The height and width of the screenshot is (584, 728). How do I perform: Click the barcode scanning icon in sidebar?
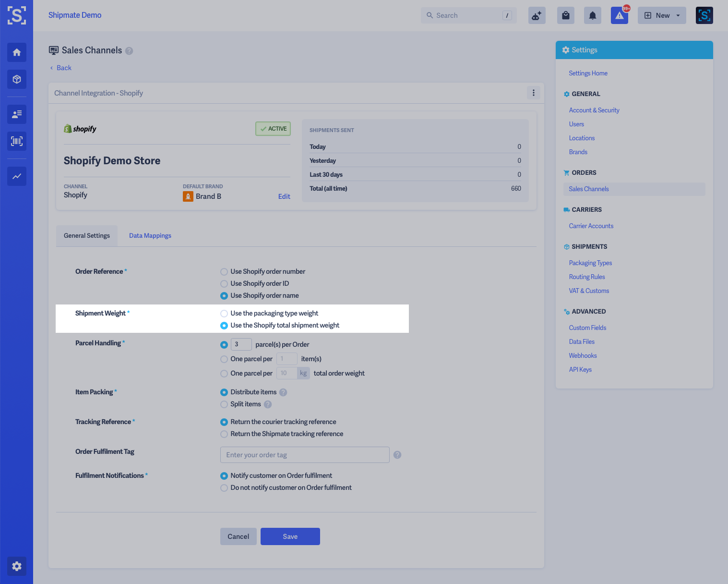point(16,141)
